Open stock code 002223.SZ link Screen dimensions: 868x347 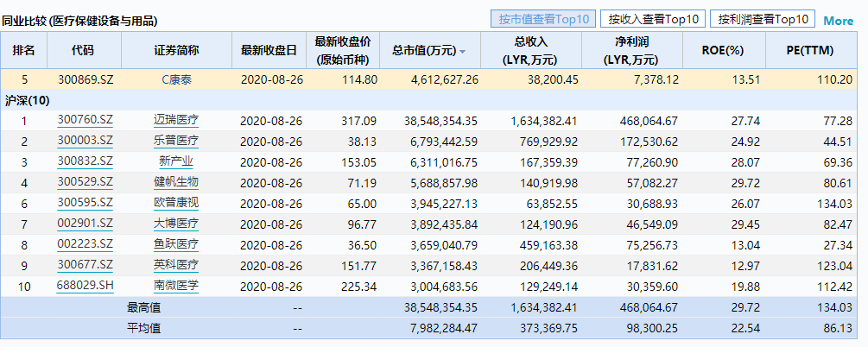click(x=86, y=244)
